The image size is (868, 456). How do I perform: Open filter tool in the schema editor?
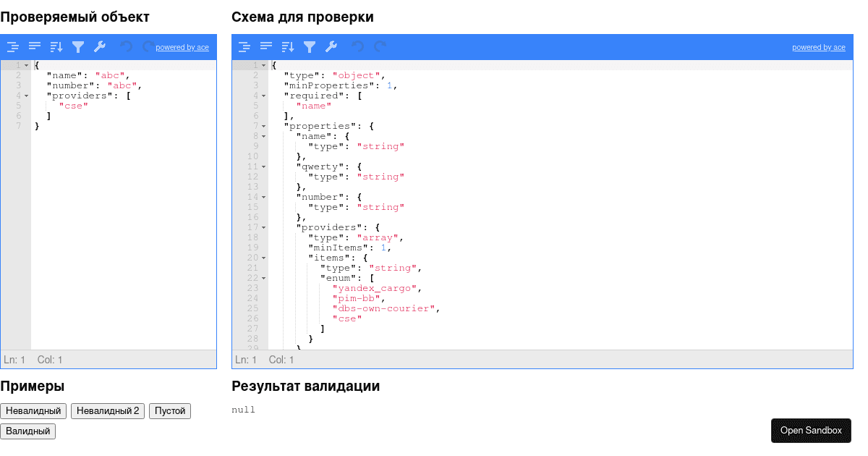point(310,47)
